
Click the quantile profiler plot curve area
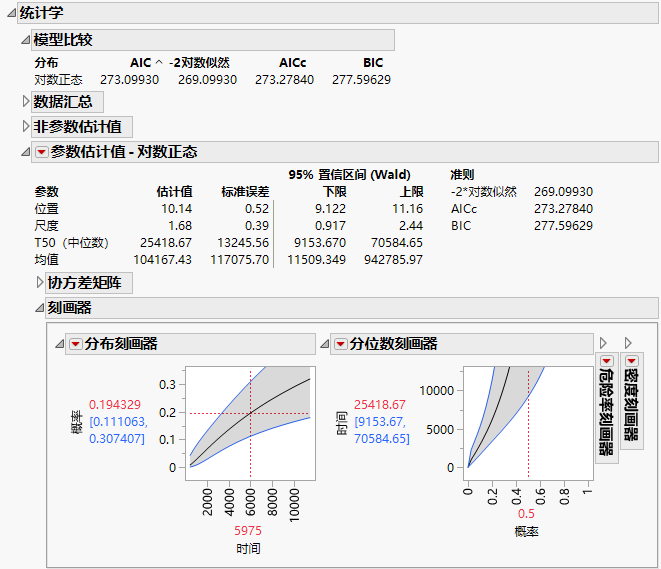pyautogui.click(x=528, y=423)
